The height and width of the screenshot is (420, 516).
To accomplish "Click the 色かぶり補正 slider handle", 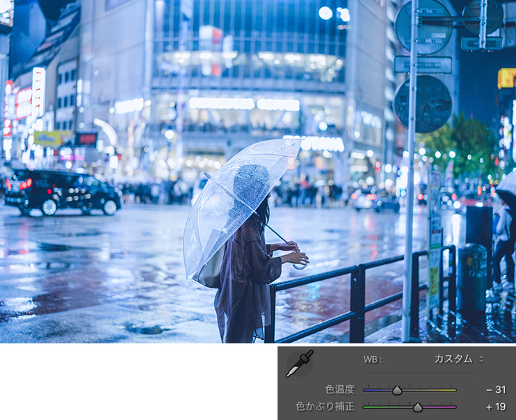I will click(418, 407).
